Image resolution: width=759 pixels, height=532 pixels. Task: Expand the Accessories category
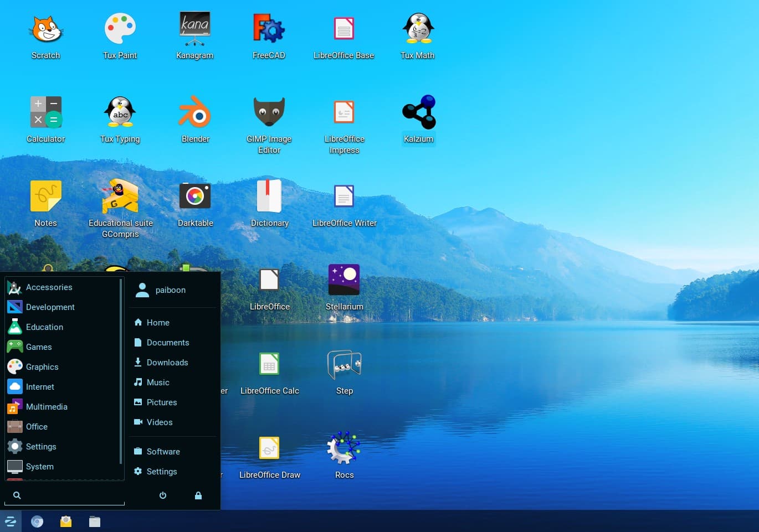(49, 287)
